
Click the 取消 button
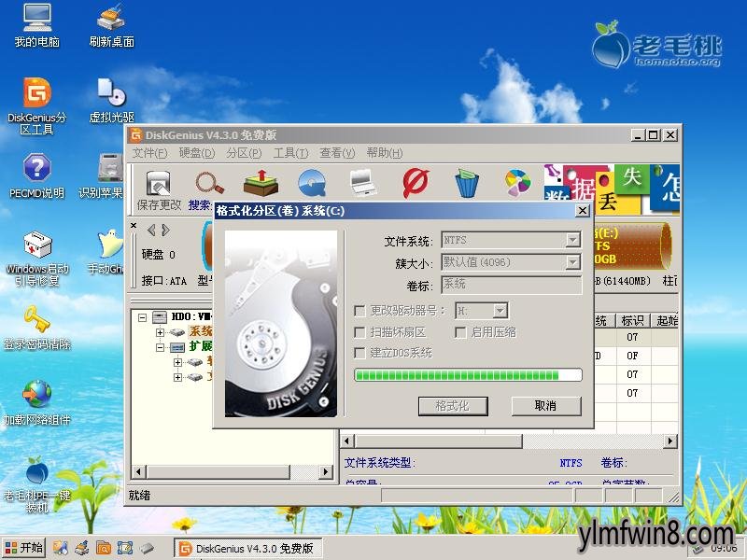(546, 406)
